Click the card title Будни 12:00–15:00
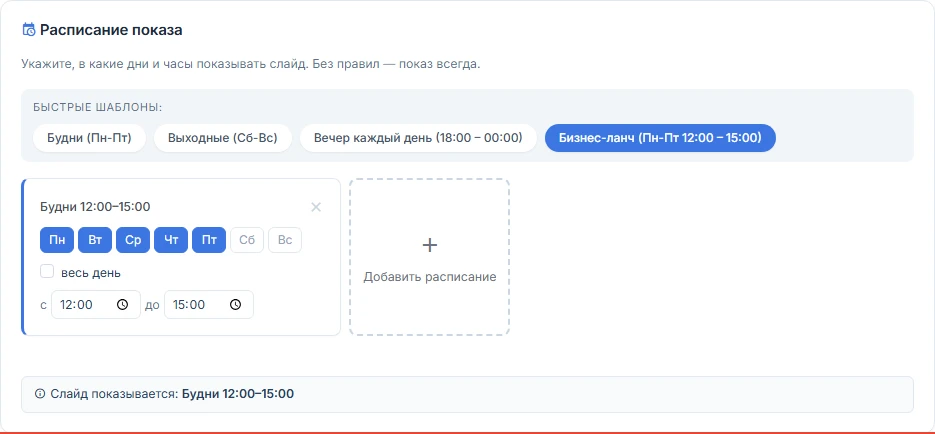Viewport: 935px width, 434px height. (95, 207)
